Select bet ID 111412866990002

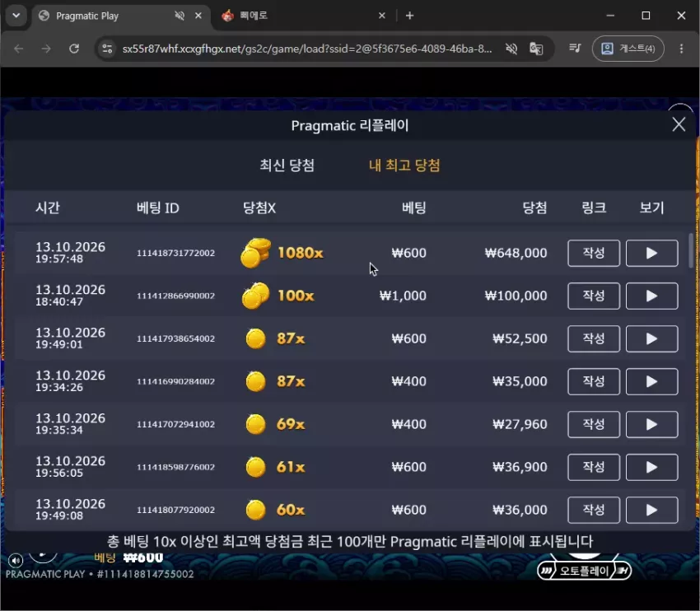click(x=175, y=296)
